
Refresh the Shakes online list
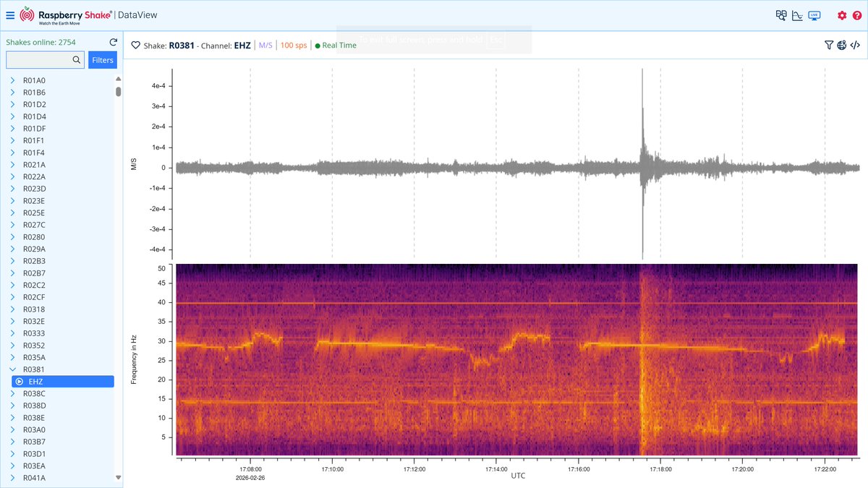click(113, 43)
